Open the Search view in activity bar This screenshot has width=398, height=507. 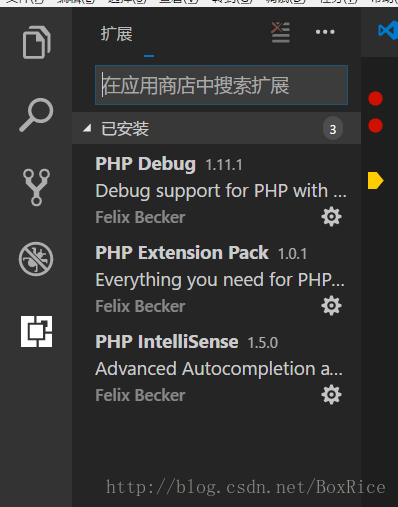(x=36, y=115)
